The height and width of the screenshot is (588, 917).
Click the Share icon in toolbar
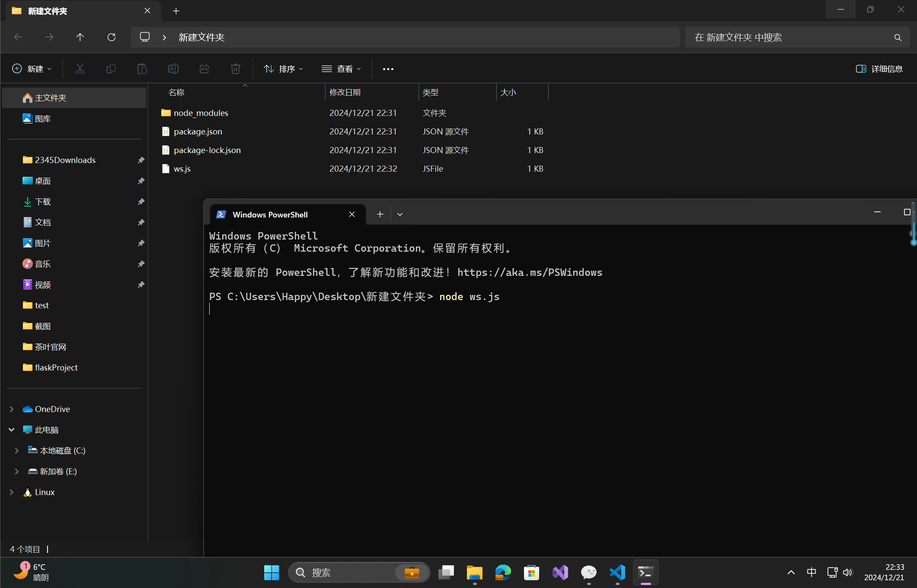[204, 69]
